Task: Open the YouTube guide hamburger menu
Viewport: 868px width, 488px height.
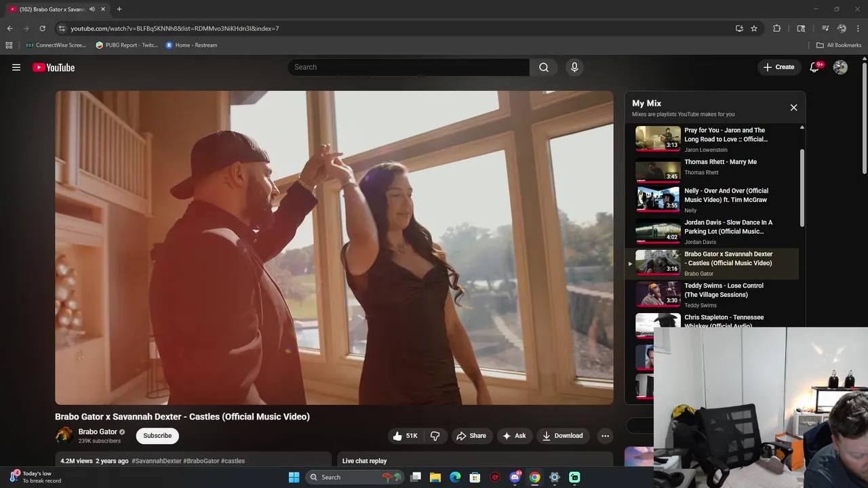Action: 16,67
